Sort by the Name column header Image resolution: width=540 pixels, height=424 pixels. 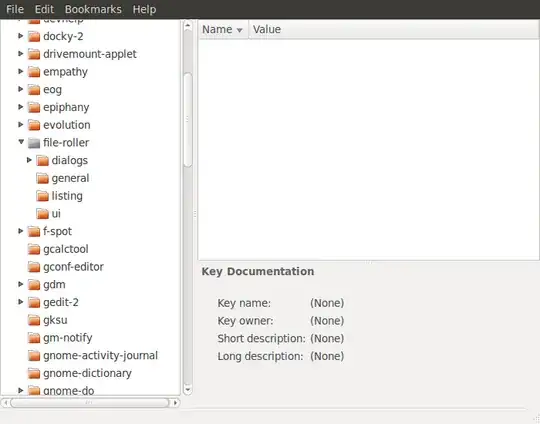pos(223,30)
